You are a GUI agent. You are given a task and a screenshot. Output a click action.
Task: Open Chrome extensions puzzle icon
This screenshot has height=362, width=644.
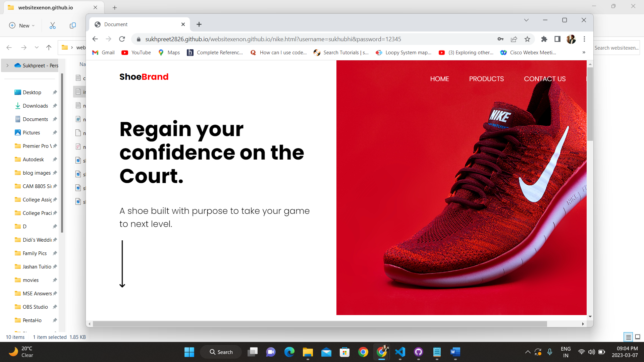(544, 39)
